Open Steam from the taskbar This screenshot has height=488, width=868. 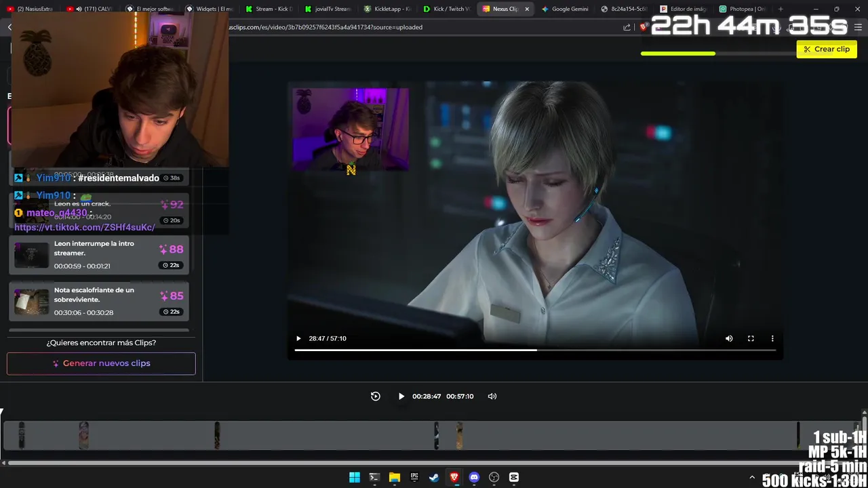click(x=434, y=477)
